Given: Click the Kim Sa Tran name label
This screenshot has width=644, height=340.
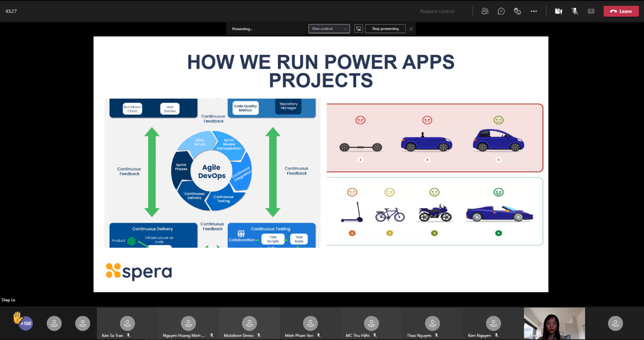Looking at the screenshot, I should [112, 336].
